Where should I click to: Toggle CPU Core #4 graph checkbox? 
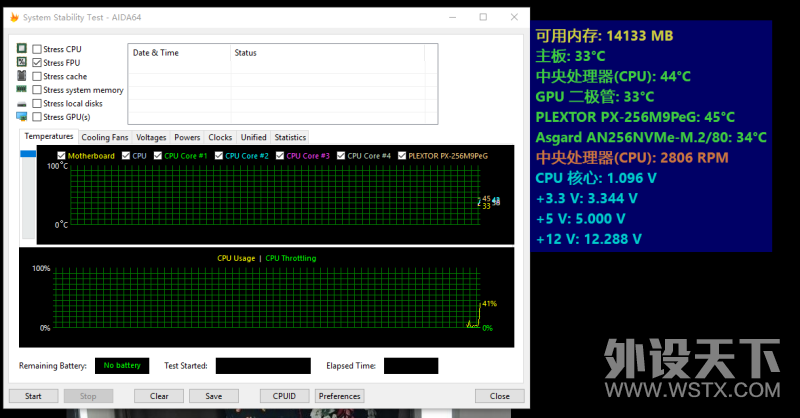[x=341, y=156]
